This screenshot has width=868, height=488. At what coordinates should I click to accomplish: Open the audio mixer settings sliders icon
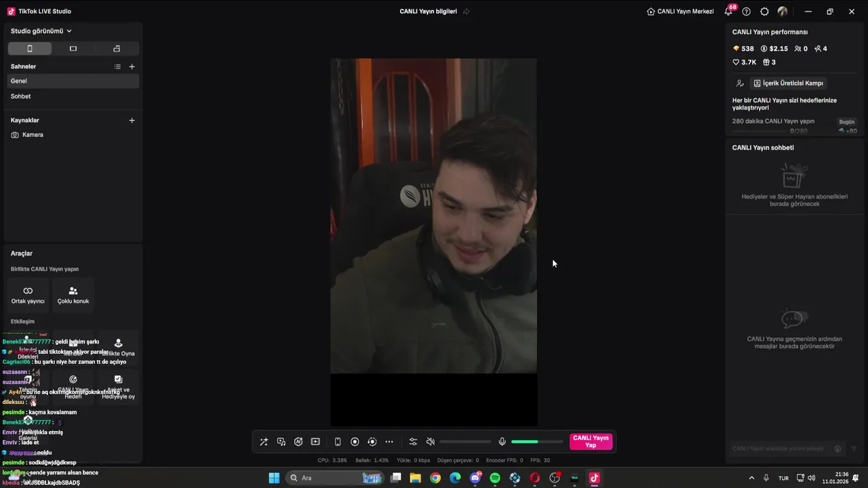(413, 442)
